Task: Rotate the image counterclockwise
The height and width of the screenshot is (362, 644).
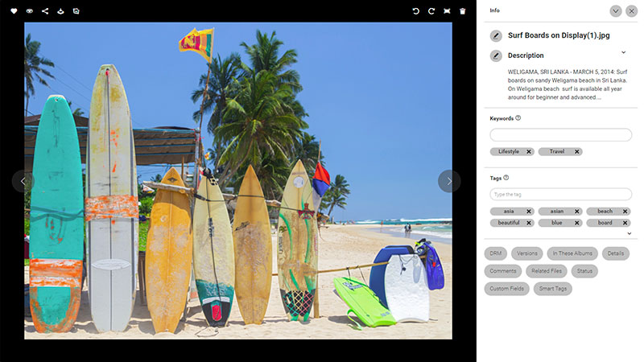Action: [x=415, y=11]
